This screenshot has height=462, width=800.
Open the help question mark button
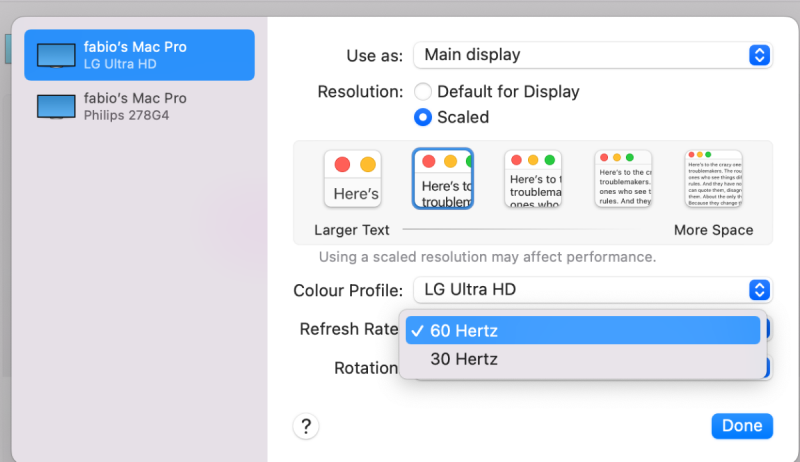[305, 426]
